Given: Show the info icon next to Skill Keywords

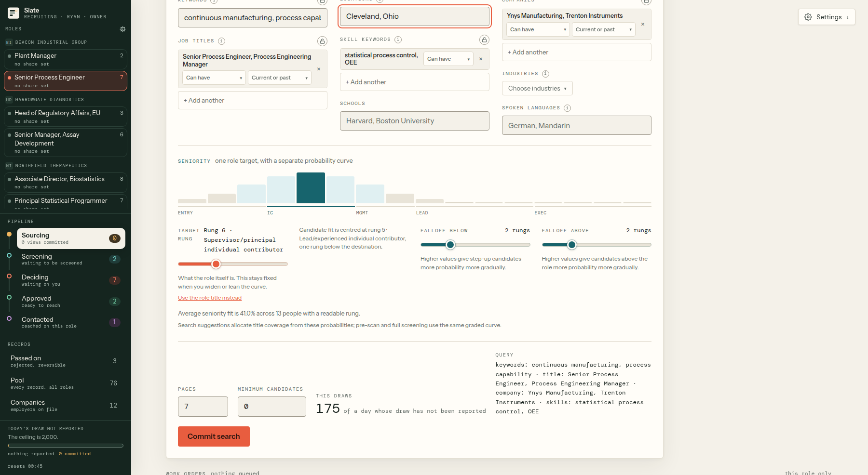Looking at the screenshot, I should (398, 40).
